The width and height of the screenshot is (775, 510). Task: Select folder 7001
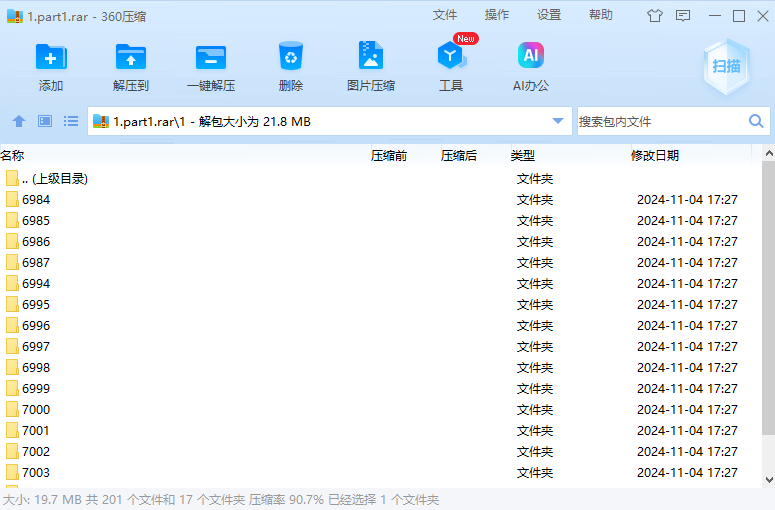click(x=381, y=430)
